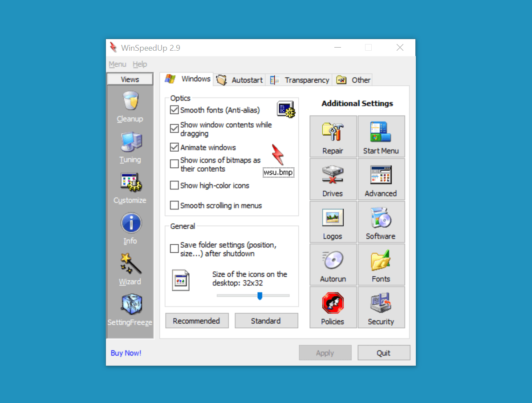Click the desktop icon size preview image
This screenshot has height=403, width=532.
[180, 280]
